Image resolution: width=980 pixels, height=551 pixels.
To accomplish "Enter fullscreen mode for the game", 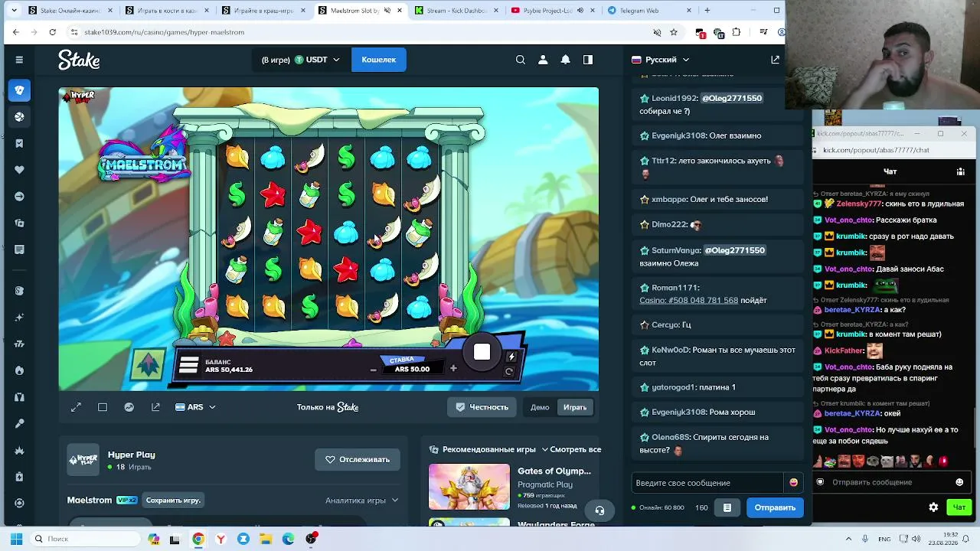I will [76, 407].
